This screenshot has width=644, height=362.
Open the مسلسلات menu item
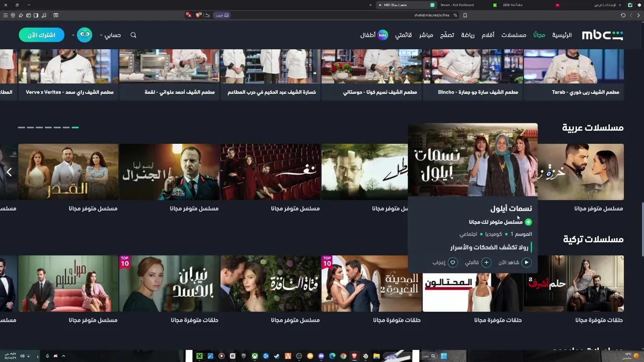514,35
